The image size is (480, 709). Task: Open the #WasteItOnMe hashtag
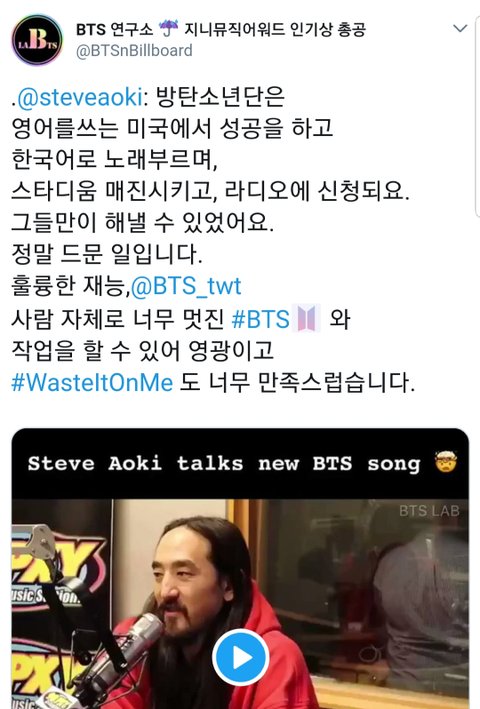point(92,382)
